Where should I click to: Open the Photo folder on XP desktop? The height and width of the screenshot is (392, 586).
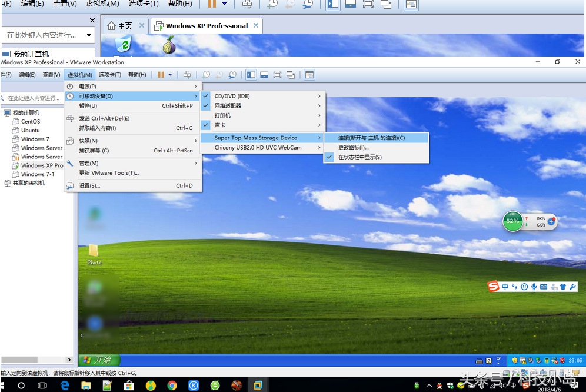94,254
